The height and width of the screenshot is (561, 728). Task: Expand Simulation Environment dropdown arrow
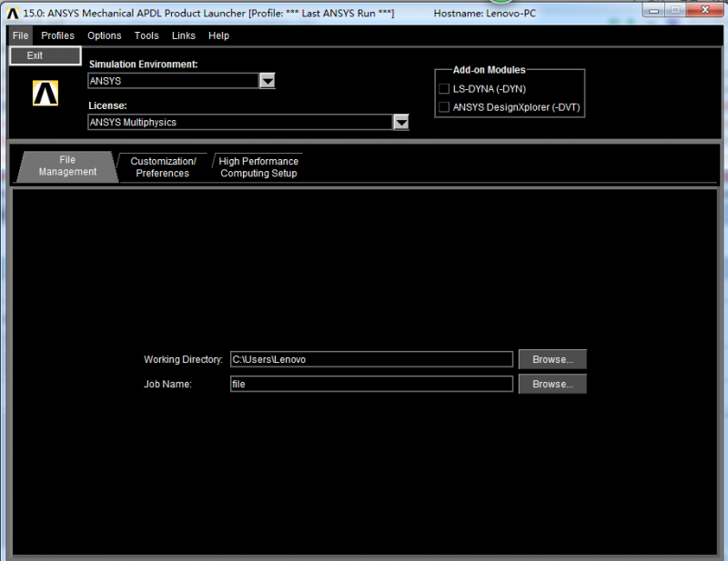point(268,81)
